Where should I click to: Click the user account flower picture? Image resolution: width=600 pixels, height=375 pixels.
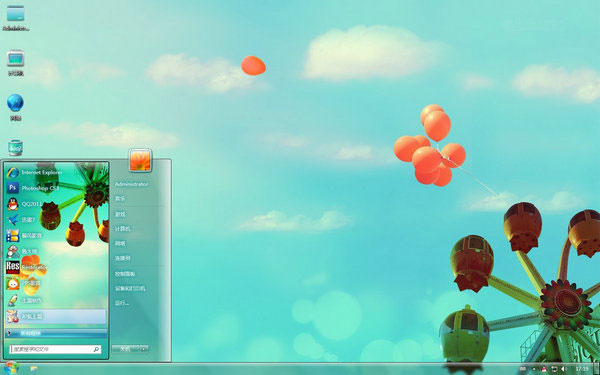140,160
